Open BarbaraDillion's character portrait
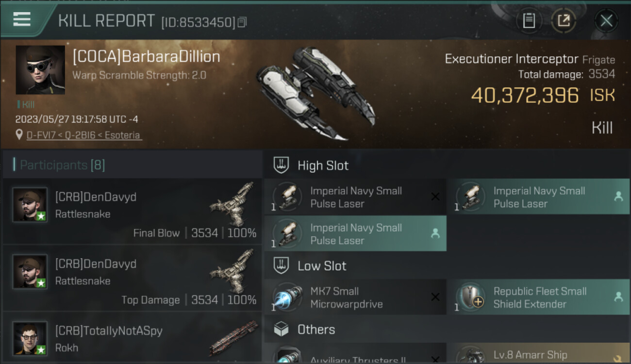Screen dimensions: 631x364 (x=40, y=70)
